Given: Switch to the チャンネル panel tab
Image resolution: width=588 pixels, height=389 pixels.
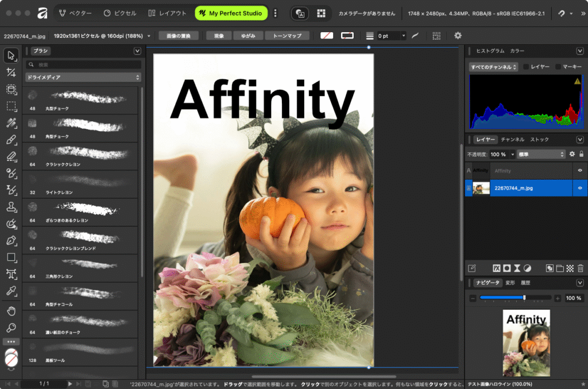Looking at the screenshot, I should click(512, 140).
